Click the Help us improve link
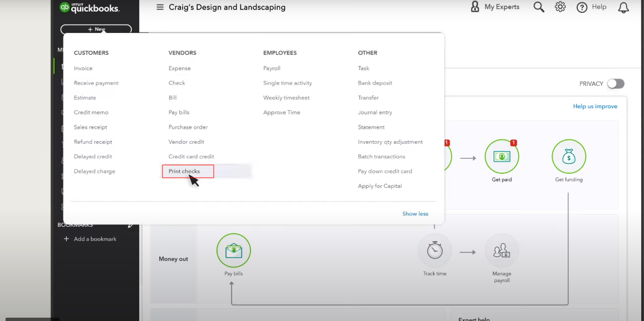The width and height of the screenshot is (644, 321). pos(595,106)
